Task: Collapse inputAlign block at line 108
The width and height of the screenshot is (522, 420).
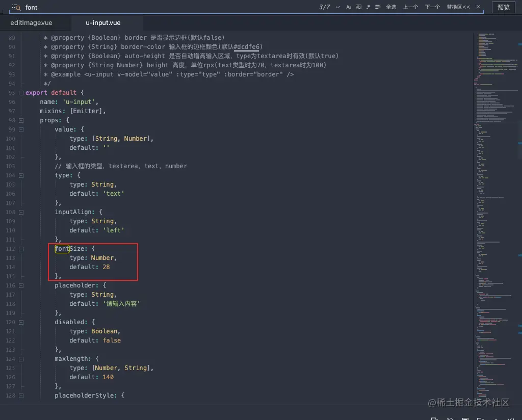Action: tap(21, 212)
